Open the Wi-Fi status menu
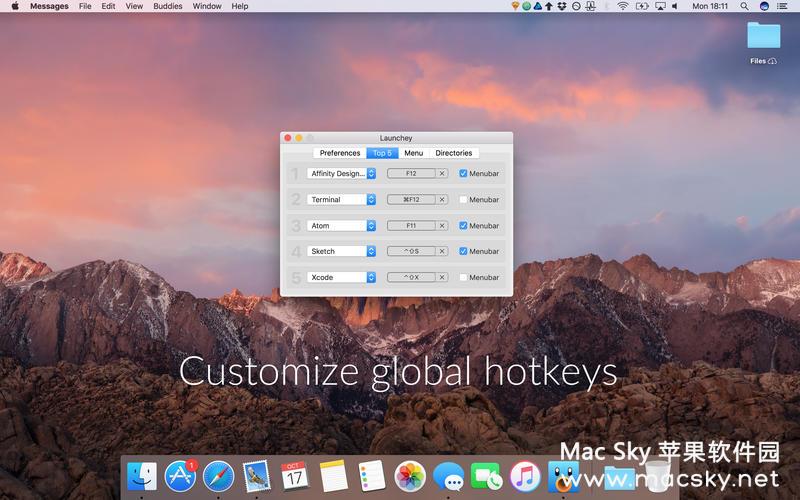 click(x=622, y=6)
